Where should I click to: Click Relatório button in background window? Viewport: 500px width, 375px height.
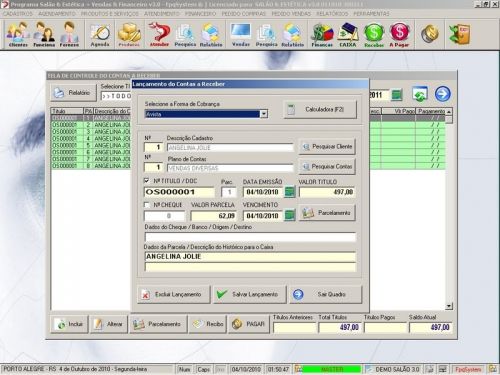point(73,93)
